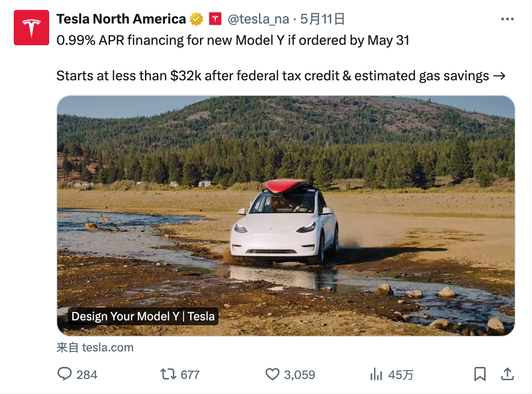Follow the 来自 tesla.com source link

(95, 347)
